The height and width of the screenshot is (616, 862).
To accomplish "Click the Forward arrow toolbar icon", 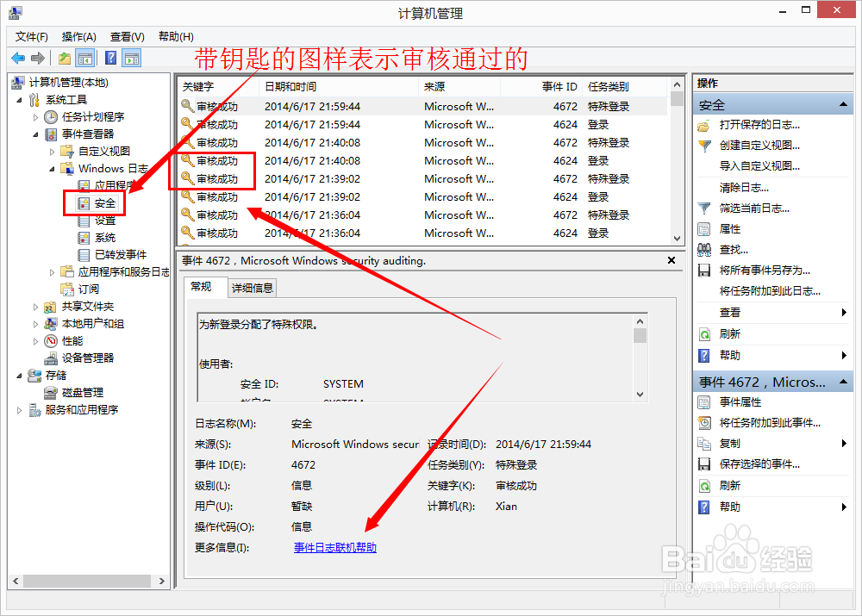I will (38, 58).
